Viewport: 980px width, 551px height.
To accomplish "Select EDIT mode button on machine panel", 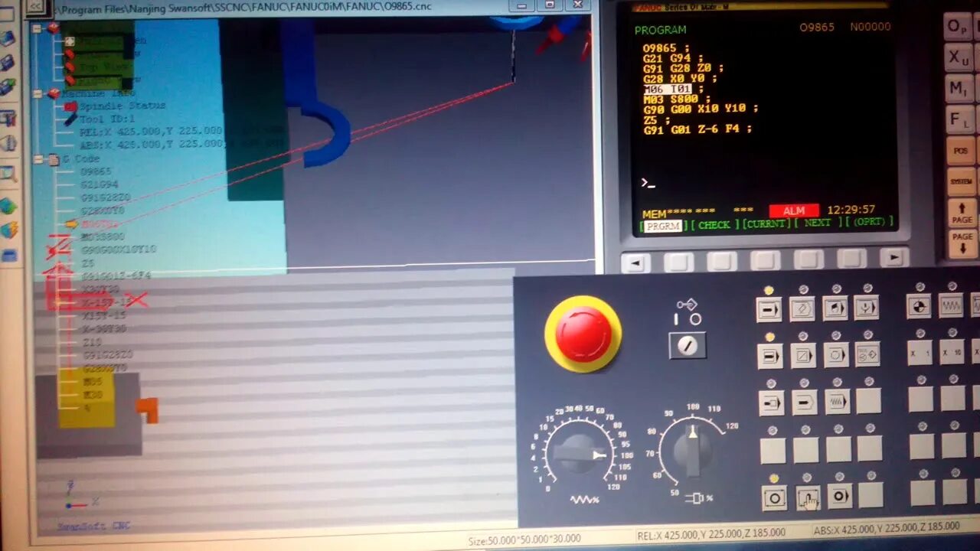I will (802, 309).
